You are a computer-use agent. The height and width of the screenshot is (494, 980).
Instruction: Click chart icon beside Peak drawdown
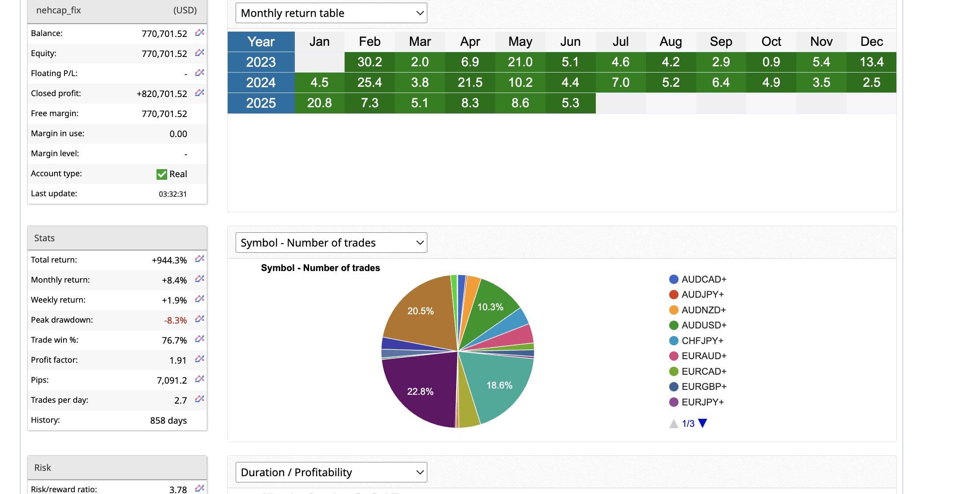coord(200,319)
